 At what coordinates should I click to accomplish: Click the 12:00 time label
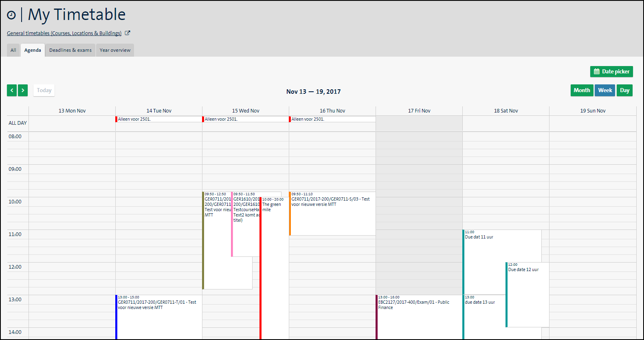pyautogui.click(x=15, y=267)
